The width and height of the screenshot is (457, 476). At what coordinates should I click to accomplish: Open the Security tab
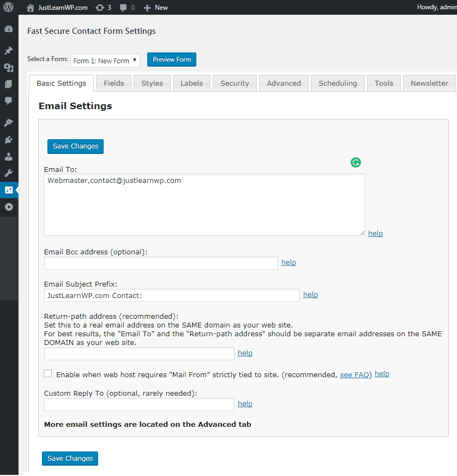pyautogui.click(x=234, y=83)
